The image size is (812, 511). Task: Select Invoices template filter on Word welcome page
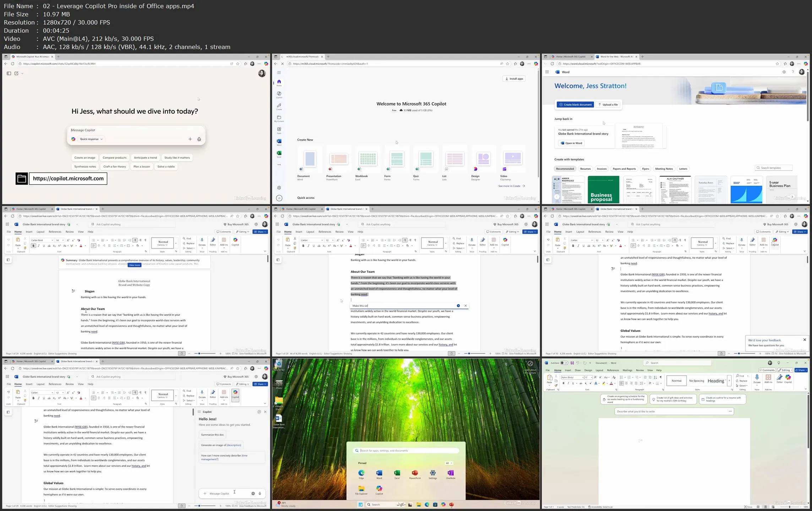pos(602,169)
